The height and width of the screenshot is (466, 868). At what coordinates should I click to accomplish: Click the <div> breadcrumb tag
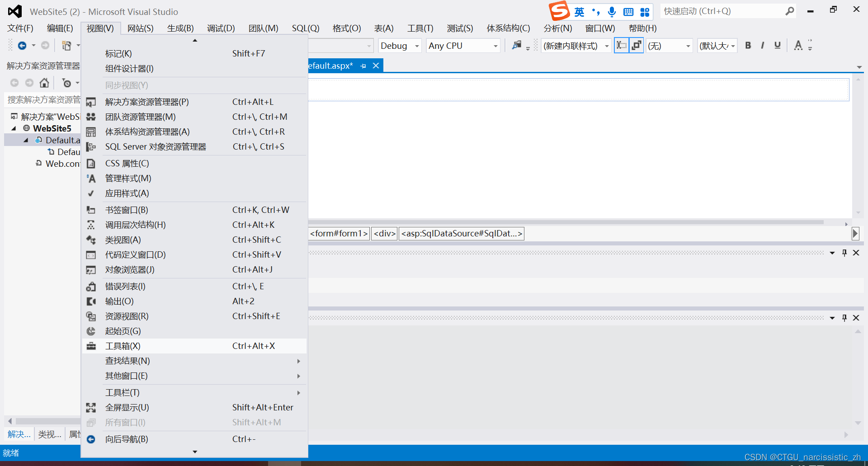pyautogui.click(x=384, y=233)
